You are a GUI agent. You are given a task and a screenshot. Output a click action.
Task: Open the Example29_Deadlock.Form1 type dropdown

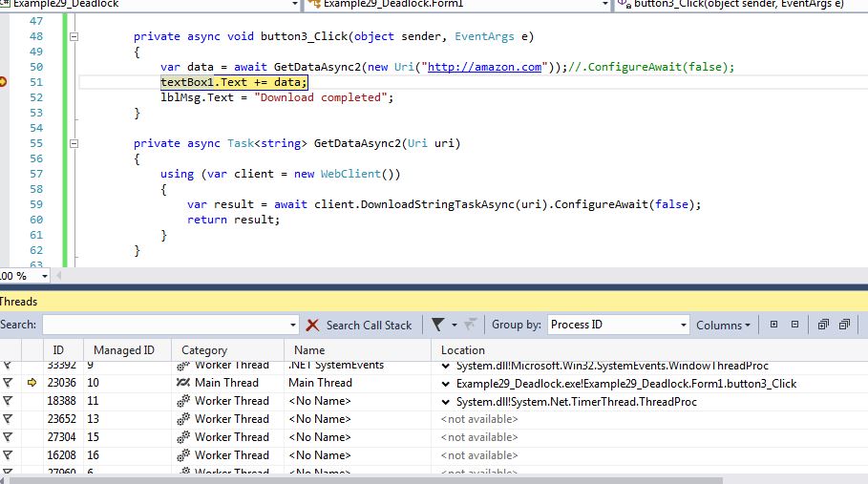coord(604,4)
